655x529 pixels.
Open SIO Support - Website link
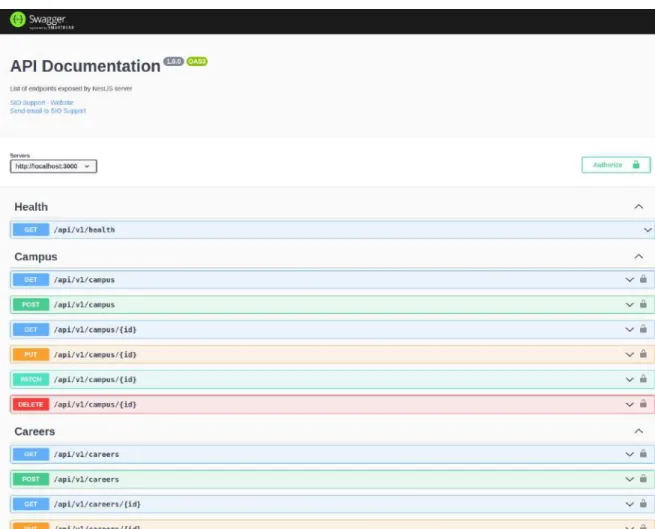point(42,102)
